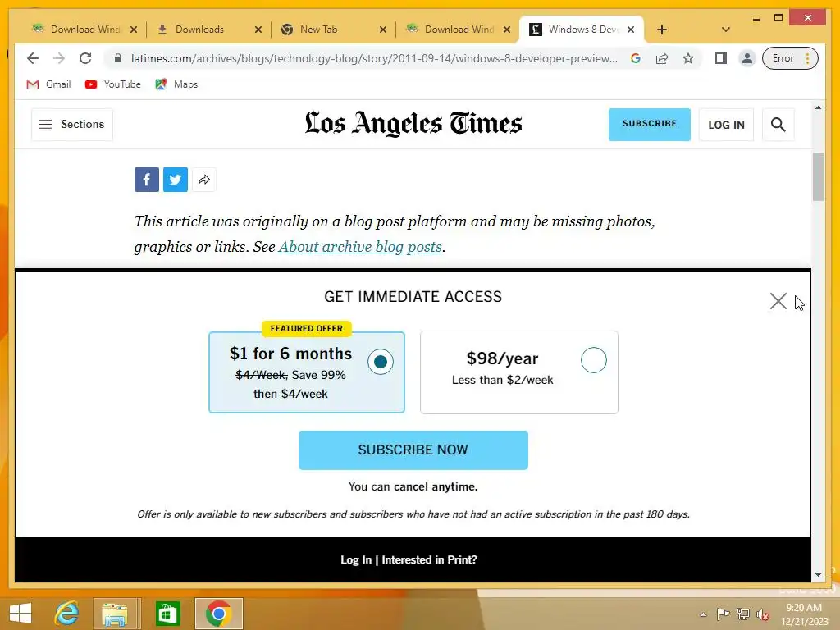
Task: Reload the current page
Action: click(x=85, y=58)
